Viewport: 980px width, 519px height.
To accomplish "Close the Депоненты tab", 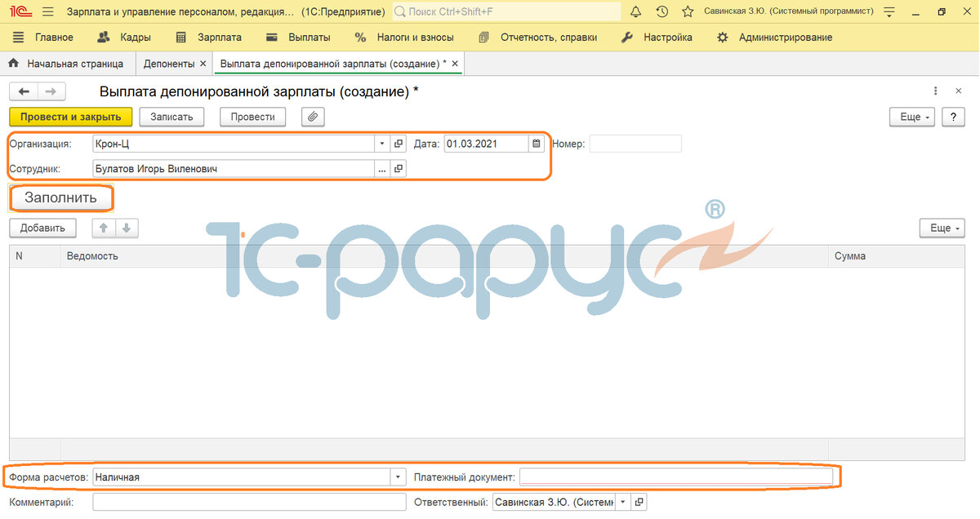I will point(203,64).
